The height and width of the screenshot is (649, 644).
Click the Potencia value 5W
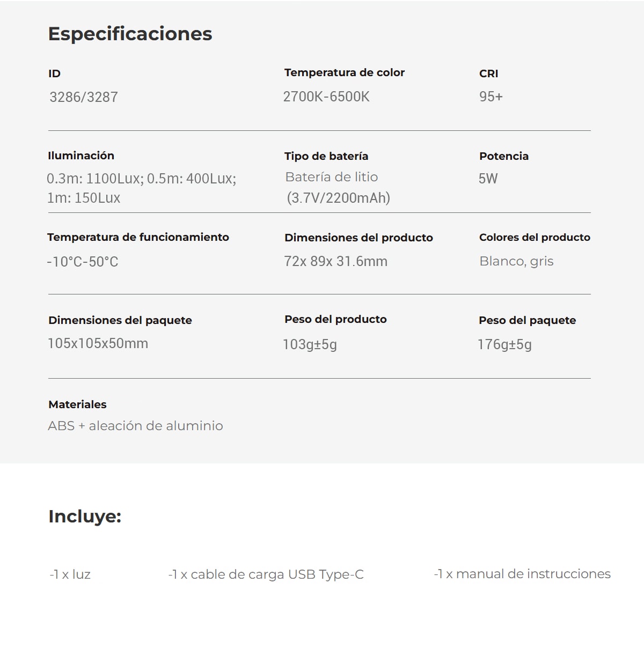coord(488,179)
